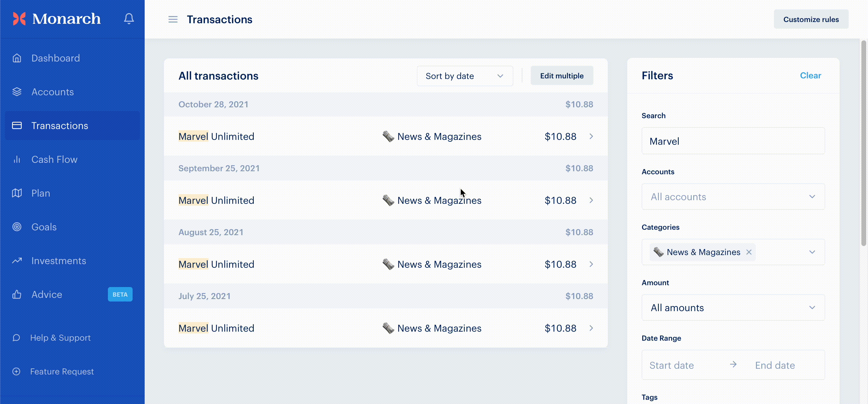Click the Goals target icon
This screenshot has height=404, width=868.
(x=17, y=227)
